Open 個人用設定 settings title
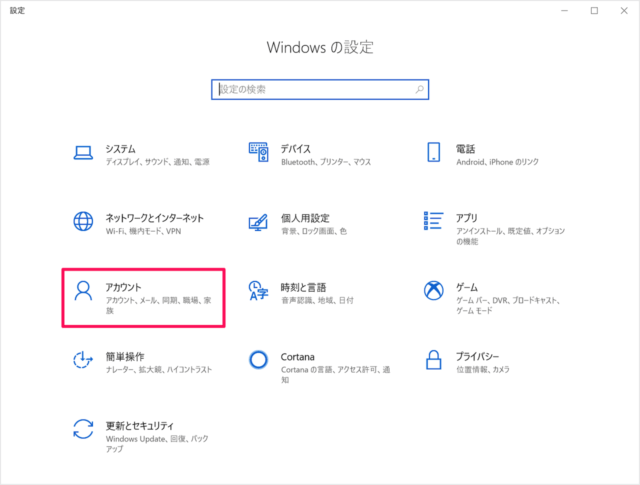The height and width of the screenshot is (485, 640). (x=305, y=218)
